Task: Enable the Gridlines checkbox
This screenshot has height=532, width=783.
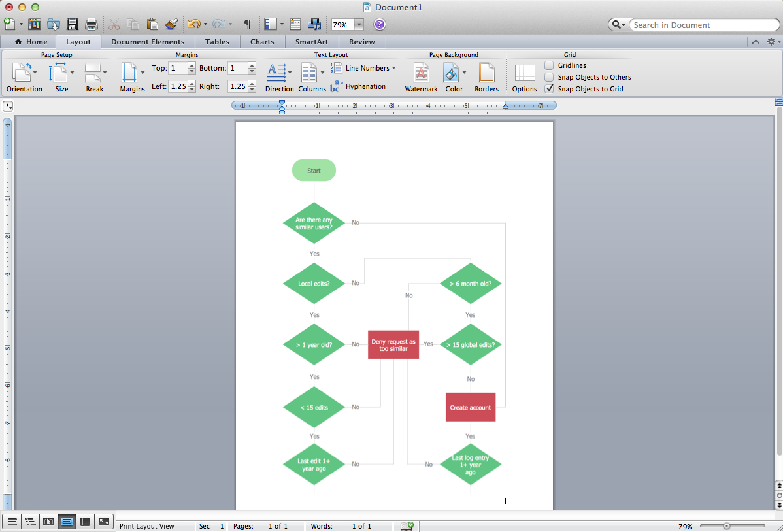Action: point(550,65)
